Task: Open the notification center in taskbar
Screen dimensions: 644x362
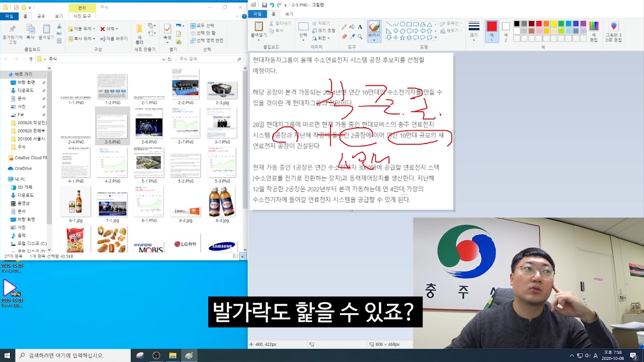Action: click(x=634, y=356)
